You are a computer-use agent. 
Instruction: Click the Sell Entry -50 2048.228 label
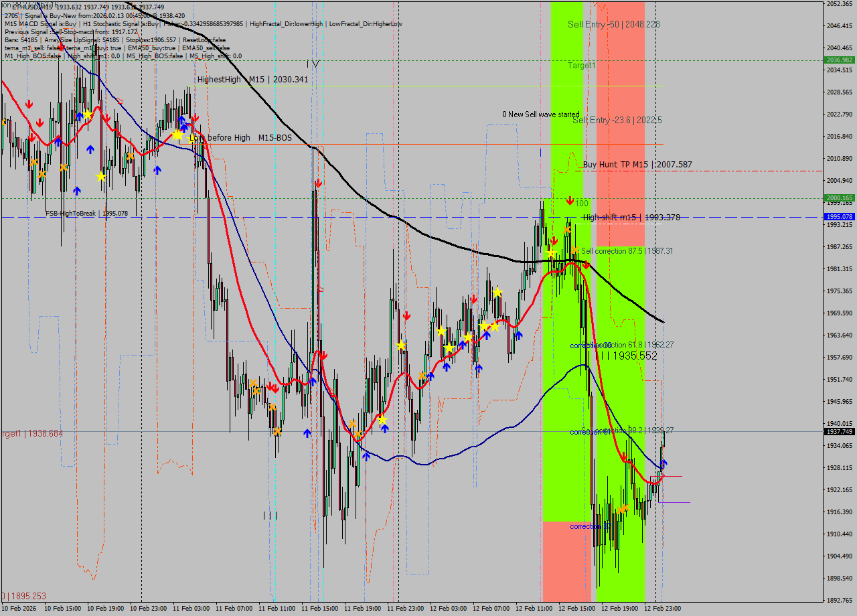(613, 24)
